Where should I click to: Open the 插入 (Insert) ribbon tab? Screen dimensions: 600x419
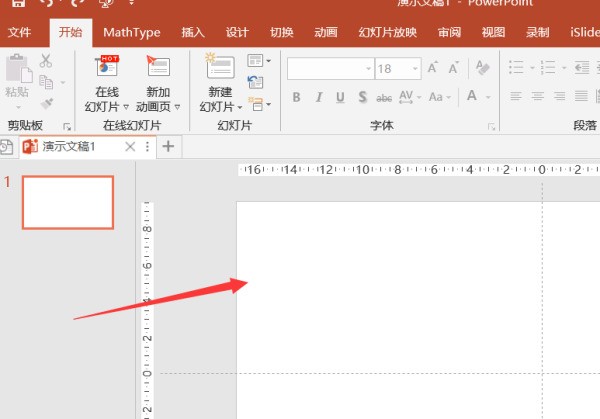coord(193,32)
